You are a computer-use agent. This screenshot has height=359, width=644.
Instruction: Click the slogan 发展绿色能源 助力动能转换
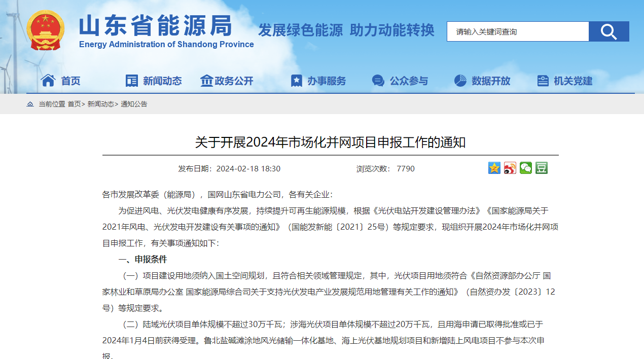tap(346, 30)
